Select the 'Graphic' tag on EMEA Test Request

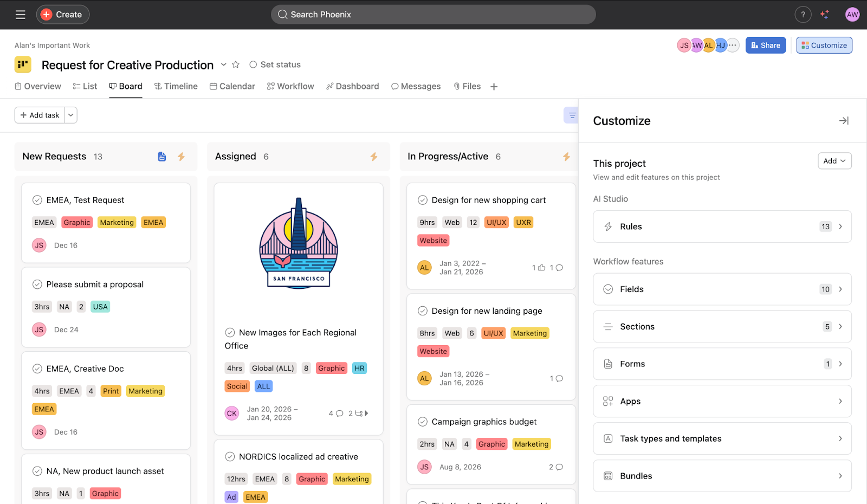tap(77, 223)
